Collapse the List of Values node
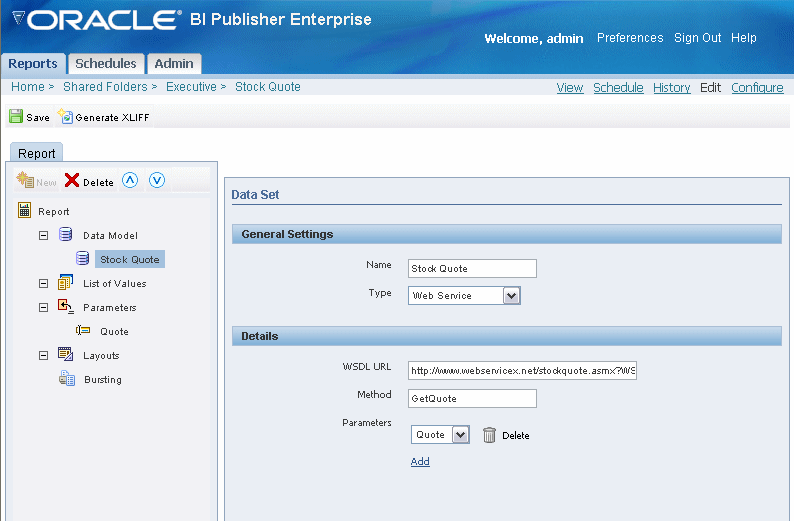The height and width of the screenshot is (521, 794). [44, 284]
